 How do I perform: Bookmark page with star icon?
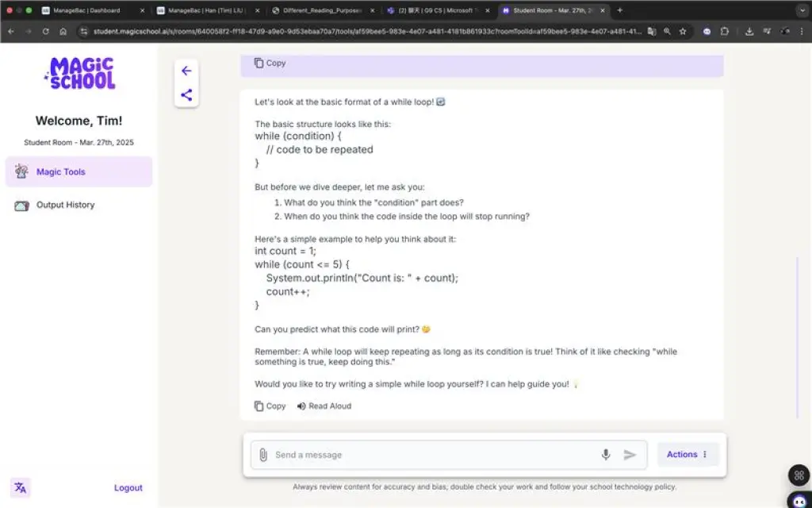(683, 32)
